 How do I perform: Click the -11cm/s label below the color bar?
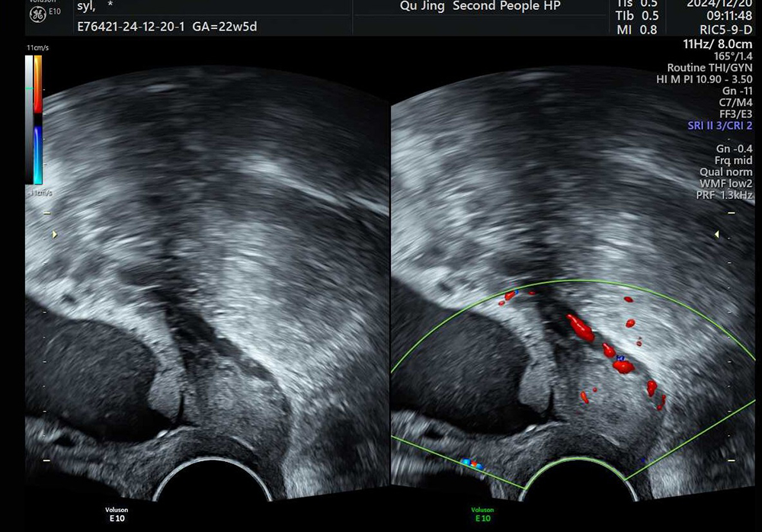point(39,193)
